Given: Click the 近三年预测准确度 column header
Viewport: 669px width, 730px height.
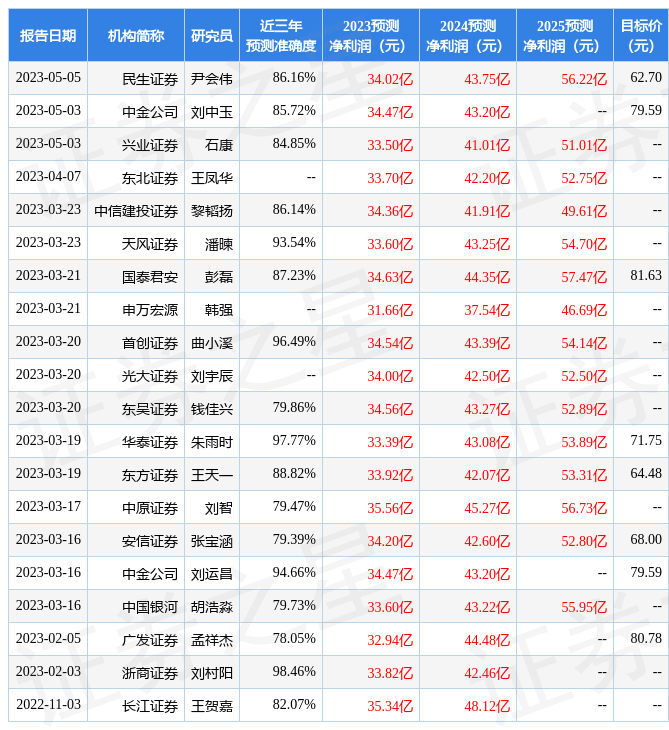Looking at the screenshot, I should click(x=281, y=35).
